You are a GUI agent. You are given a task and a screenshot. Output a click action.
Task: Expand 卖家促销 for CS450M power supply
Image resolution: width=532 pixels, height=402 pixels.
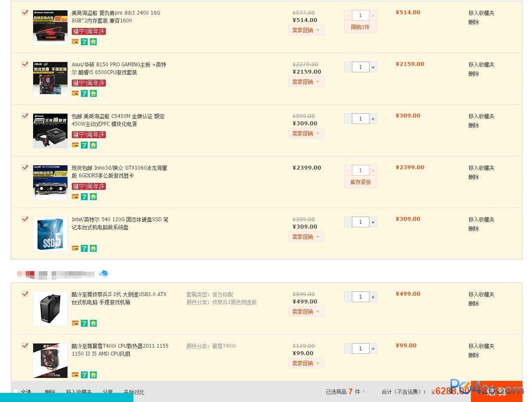point(306,133)
